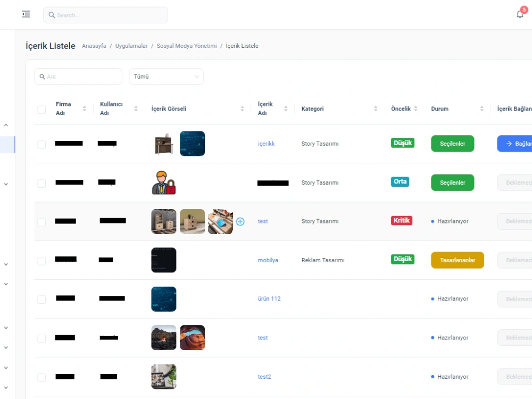Image resolution: width=532 pixels, height=399 pixels.
Task: Sort by Öncelik column arrows
Action: coord(415,109)
